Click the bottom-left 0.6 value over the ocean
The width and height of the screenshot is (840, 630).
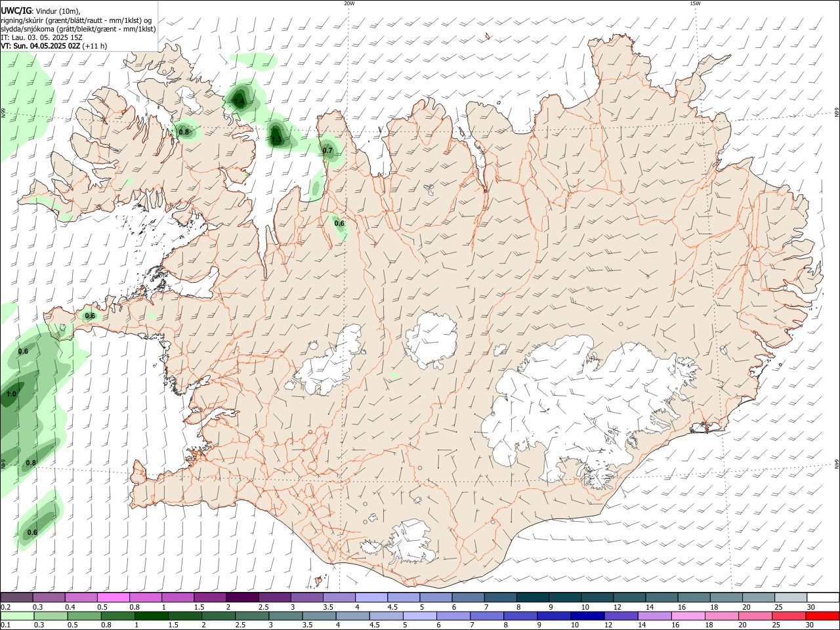pyautogui.click(x=31, y=532)
